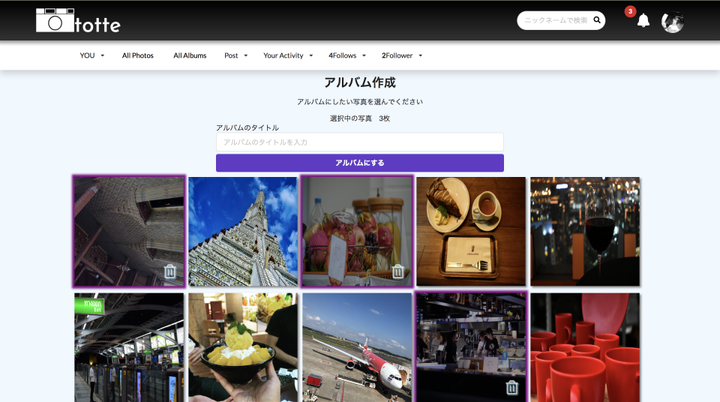The height and width of the screenshot is (402, 720).
Task: Expand the 2Follower dropdown
Action: (402, 56)
